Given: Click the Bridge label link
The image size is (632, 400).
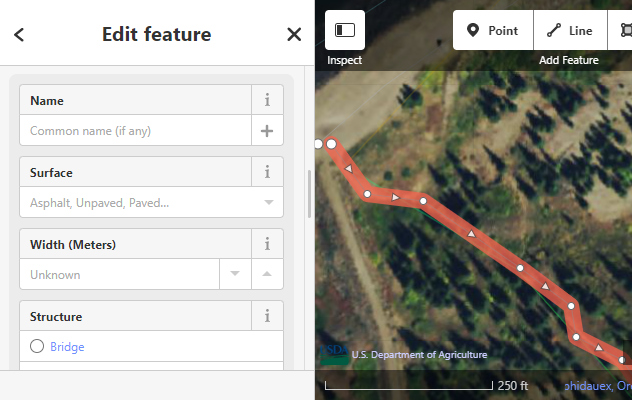Looking at the screenshot, I should [x=67, y=347].
